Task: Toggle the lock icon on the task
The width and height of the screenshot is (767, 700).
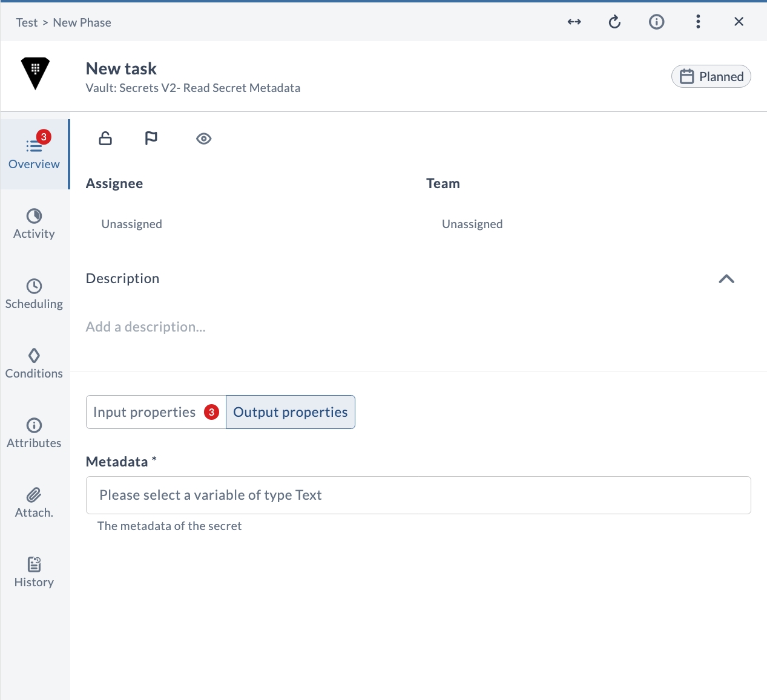Action: pos(105,139)
